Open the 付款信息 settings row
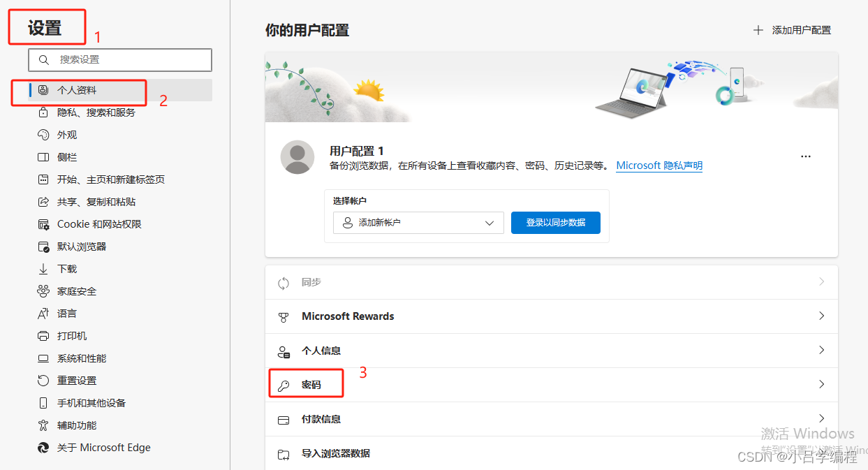This screenshot has width=868, height=470. [552, 419]
